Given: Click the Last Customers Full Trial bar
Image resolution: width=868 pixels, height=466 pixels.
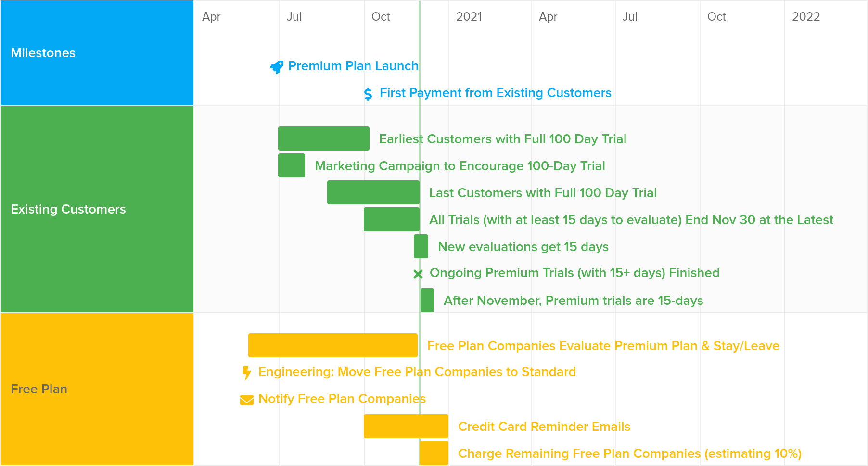Looking at the screenshot, I should [373, 192].
